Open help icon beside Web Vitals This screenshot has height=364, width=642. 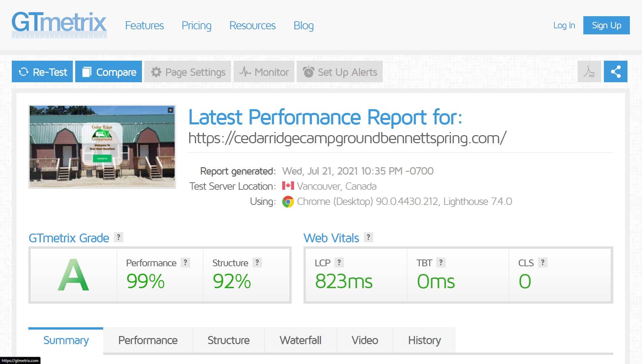(x=368, y=237)
